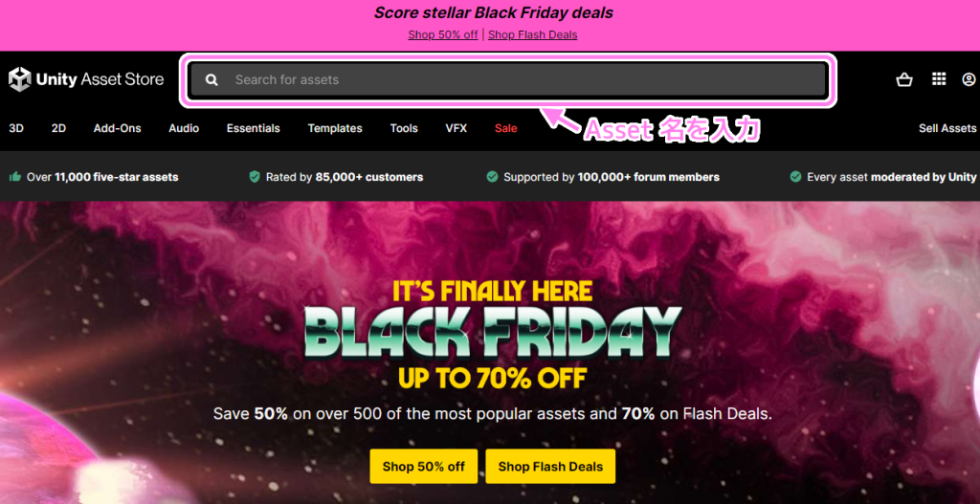Image resolution: width=980 pixels, height=504 pixels.
Task: Focus the Search for assets field
Action: (508, 80)
